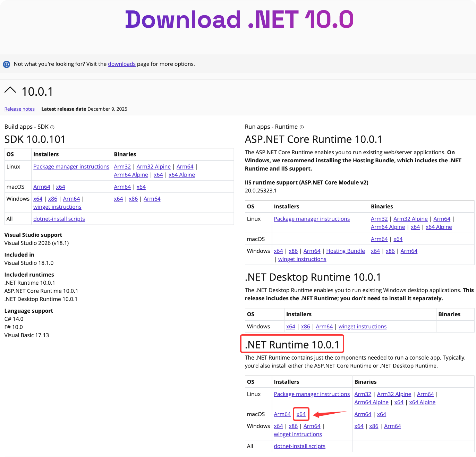476x457 pixels.
Task: Download ASP.NET Core Linux x64 binary
Action: [x=415, y=227]
